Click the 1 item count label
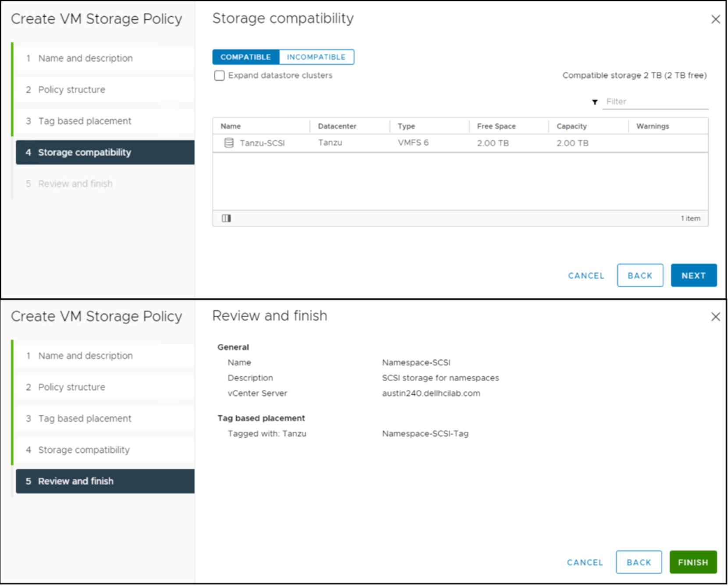The height and width of the screenshot is (586, 728). (690, 218)
